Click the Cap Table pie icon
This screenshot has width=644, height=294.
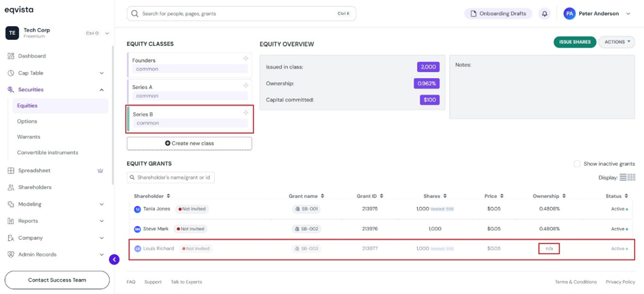tap(11, 73)
